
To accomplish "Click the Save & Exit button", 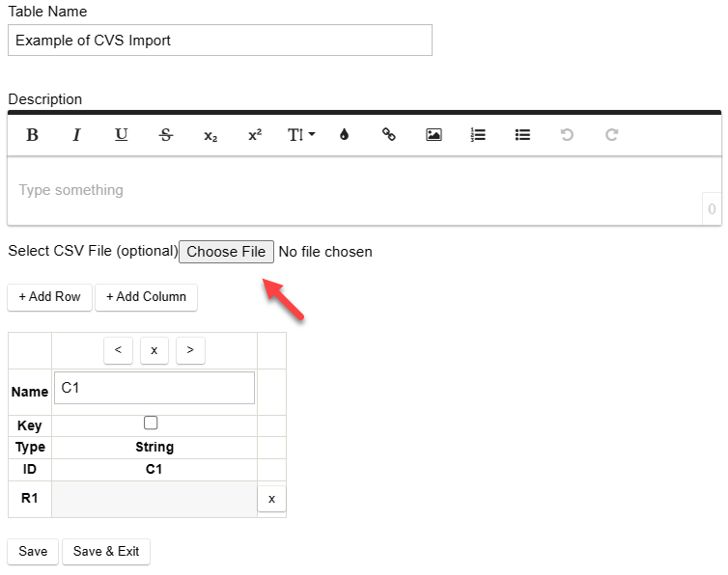I will (x=106, y=552).
